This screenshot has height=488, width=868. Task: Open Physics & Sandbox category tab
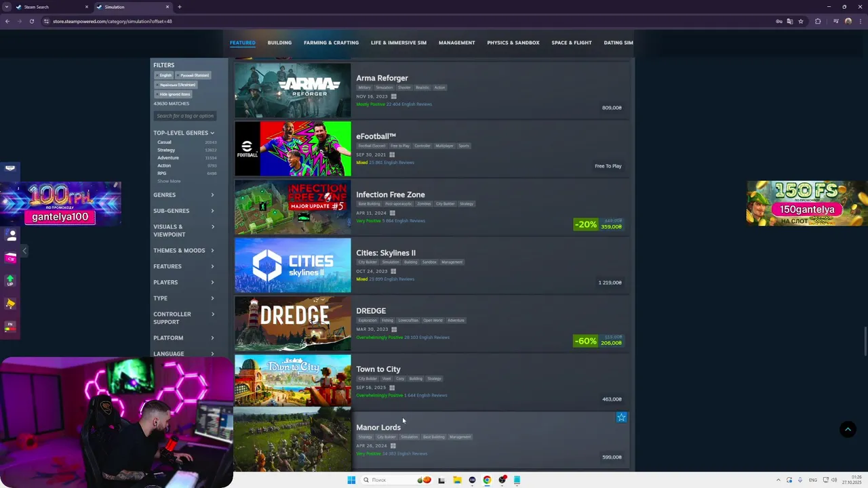513,43
